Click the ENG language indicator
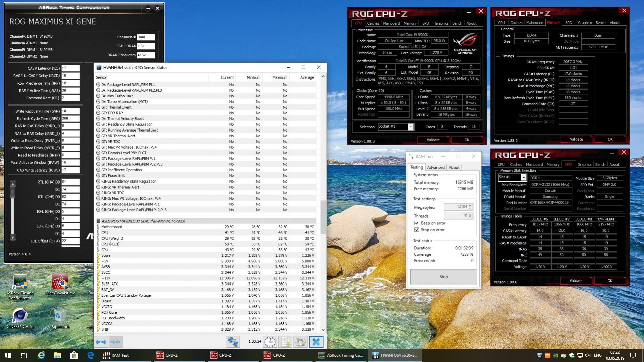This screenshot has height=362, width=644. coord(598,355)
